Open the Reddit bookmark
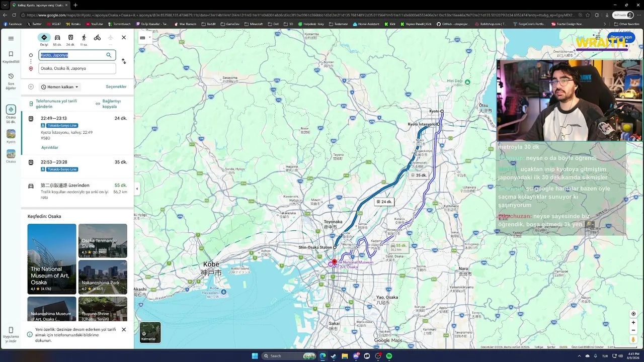644x362 pixels. 208,24
